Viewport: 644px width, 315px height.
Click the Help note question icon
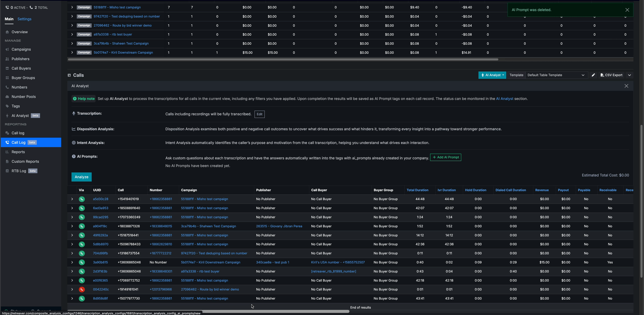point(75,99)
